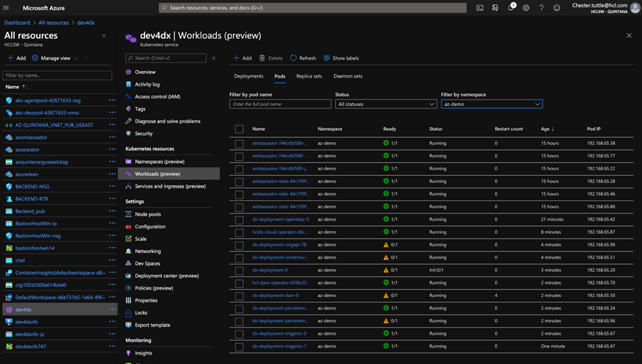Switch to the Pods tab
642x364 pixels.
click(x=280, y=76)
